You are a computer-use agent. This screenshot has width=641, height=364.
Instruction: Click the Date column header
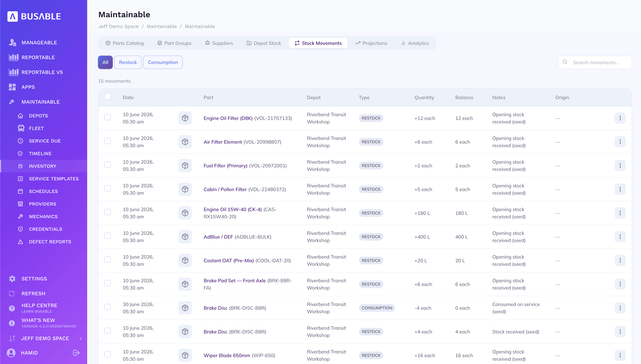[128, 97]
